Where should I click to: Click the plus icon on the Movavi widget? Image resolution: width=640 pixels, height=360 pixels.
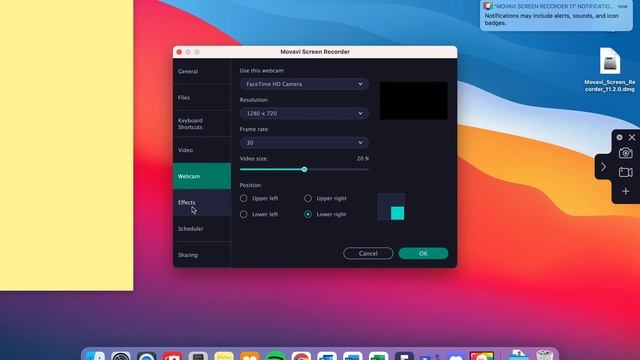[625, 191]
